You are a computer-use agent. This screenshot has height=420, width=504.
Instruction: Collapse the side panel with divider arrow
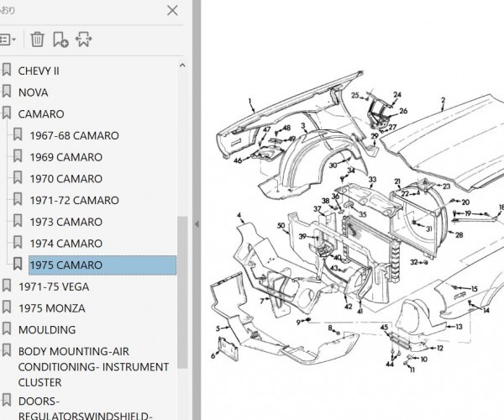tap(197, 224)
